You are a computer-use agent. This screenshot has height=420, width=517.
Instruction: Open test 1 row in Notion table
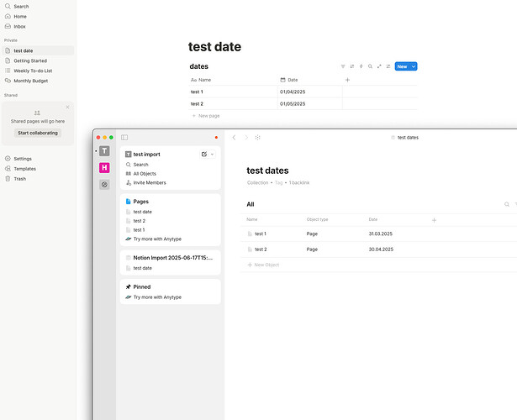tap(197, 92)
